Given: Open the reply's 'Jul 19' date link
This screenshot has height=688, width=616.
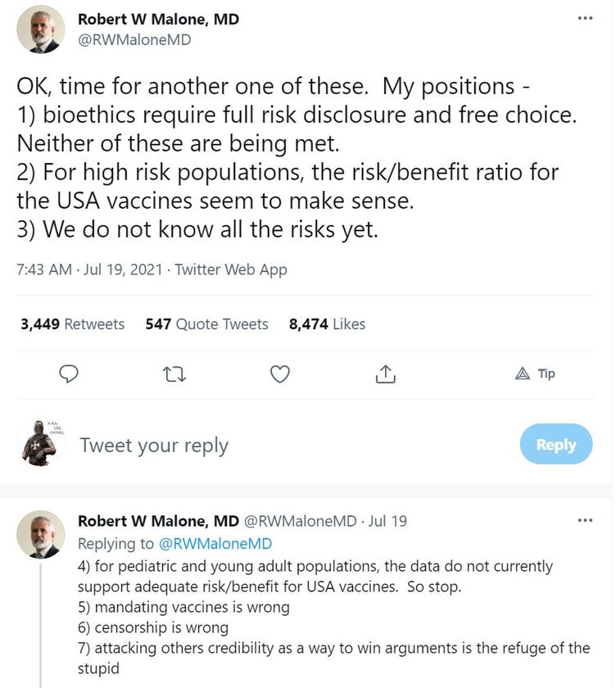Looking at the screenshot, I should pyautogui.click(x=387, y=521).
